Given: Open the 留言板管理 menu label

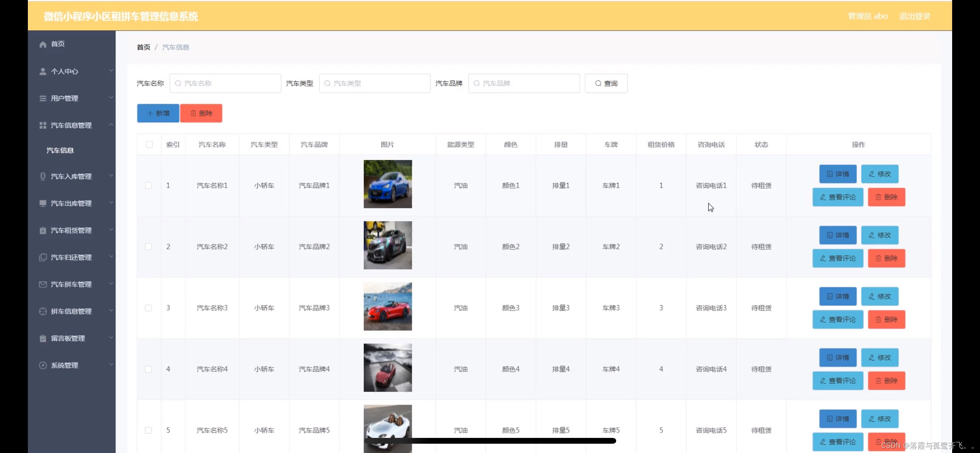Looking at the screenshot, I should [x=68, y=338].
